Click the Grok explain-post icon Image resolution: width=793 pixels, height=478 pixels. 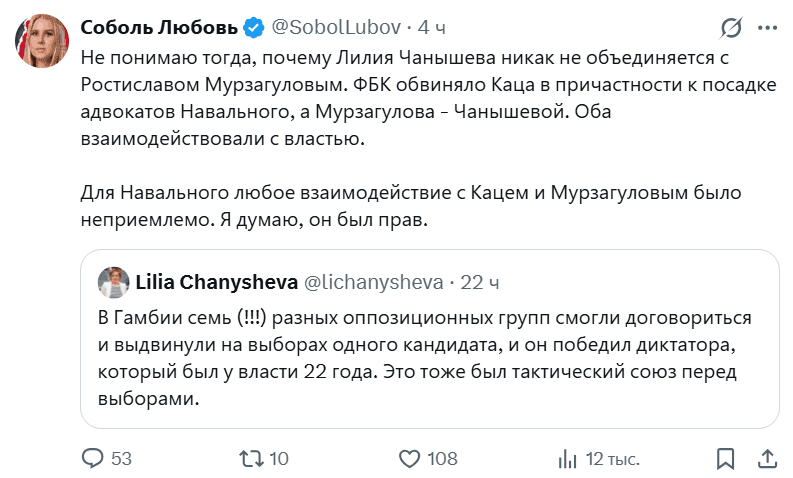[x=731, y=28]
